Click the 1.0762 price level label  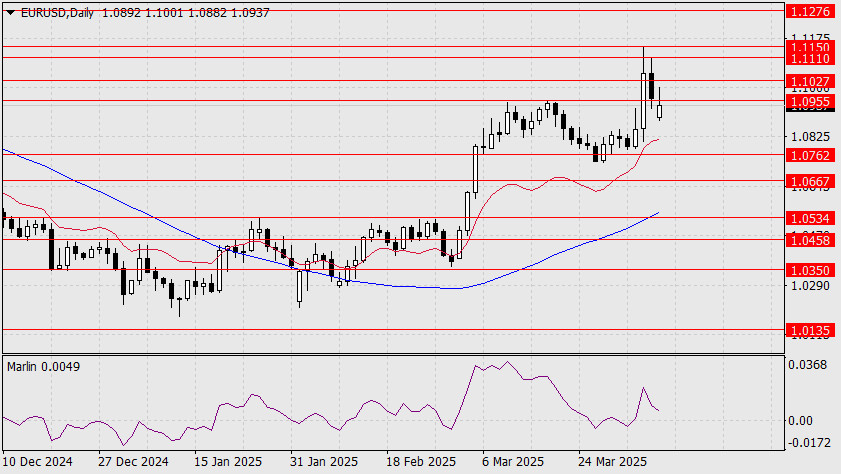[x=810, y=155]
